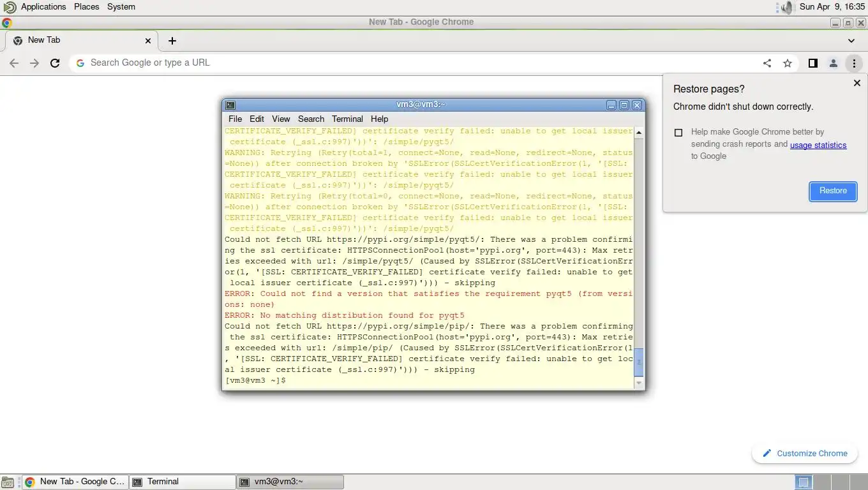Bookmark this tab with the star icon

pyautogui.click(x=788, y=63)
